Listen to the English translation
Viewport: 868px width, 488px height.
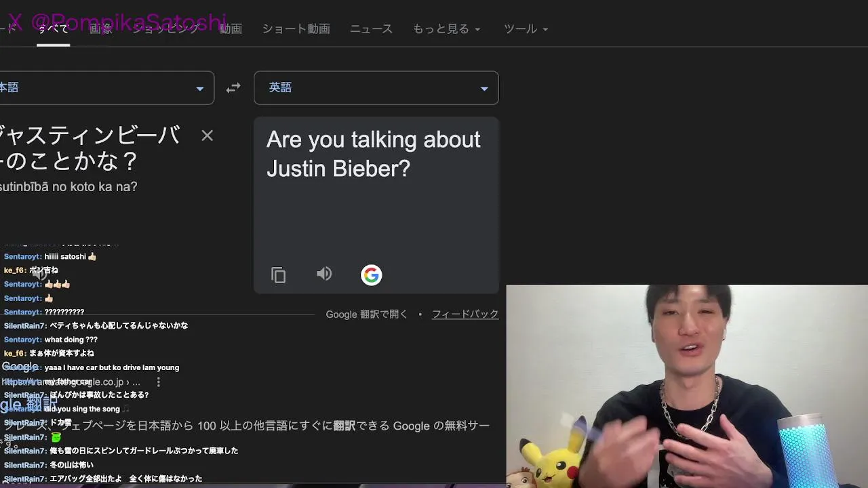coord(324,274)
